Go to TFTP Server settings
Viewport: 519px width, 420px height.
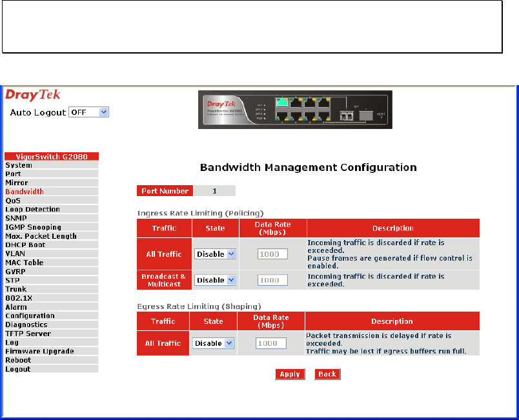click(x=51, y=334)
